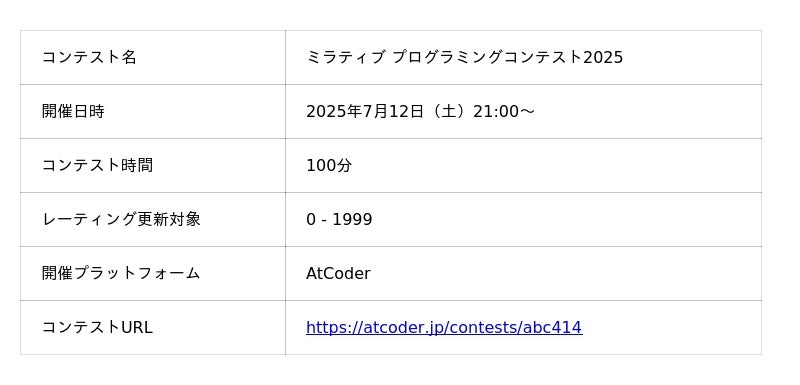800x385 pixels.
Task: Select the 0 - 1999 rating range
Action: tap(339, 219)
